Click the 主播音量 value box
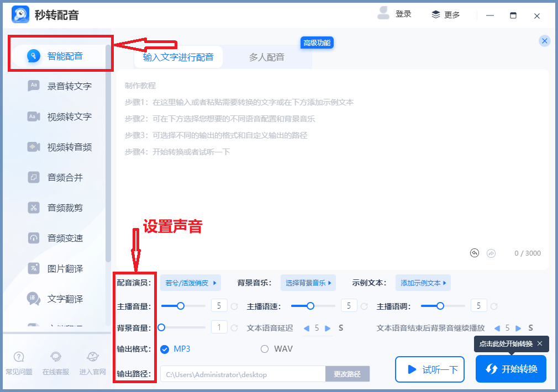 pos(219,305)
